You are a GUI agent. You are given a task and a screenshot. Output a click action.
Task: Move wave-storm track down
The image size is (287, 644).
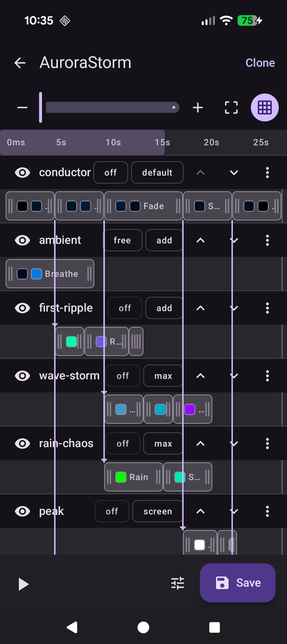click(x=234, y=376)
